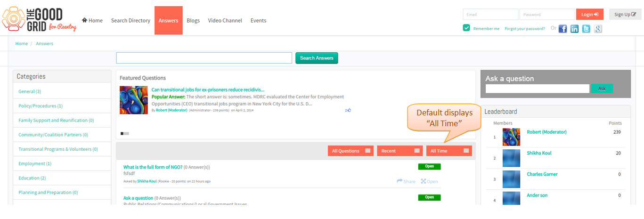Screen dimensions: 644x219
Task: Click featured questions carousel indicator
Action: tap(125, 134)
